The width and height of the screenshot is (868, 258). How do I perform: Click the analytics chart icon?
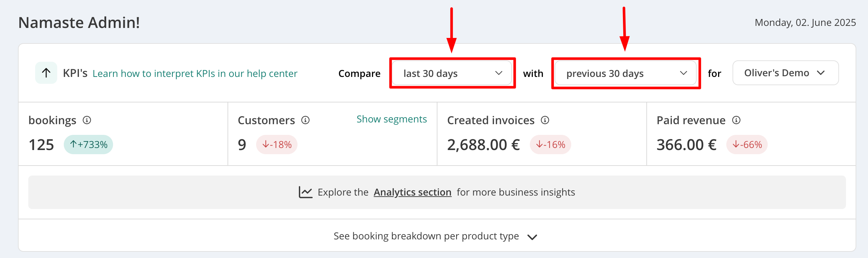click(x=305, y=192)
